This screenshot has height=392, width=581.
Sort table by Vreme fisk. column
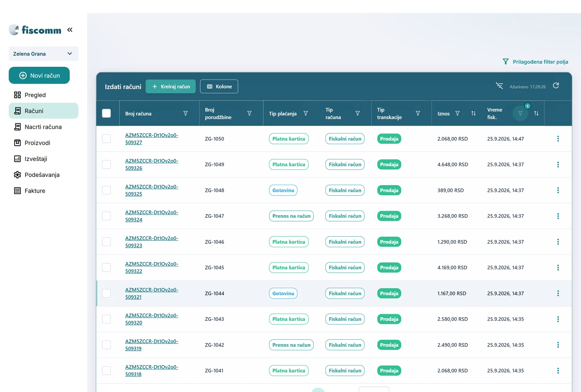[x=536, y=114]
